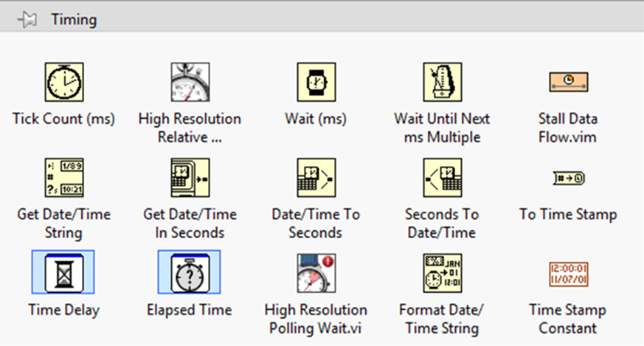Click the Format Date/Time String icon
This screenshot has width=644, height=346.
click(442, 272)
